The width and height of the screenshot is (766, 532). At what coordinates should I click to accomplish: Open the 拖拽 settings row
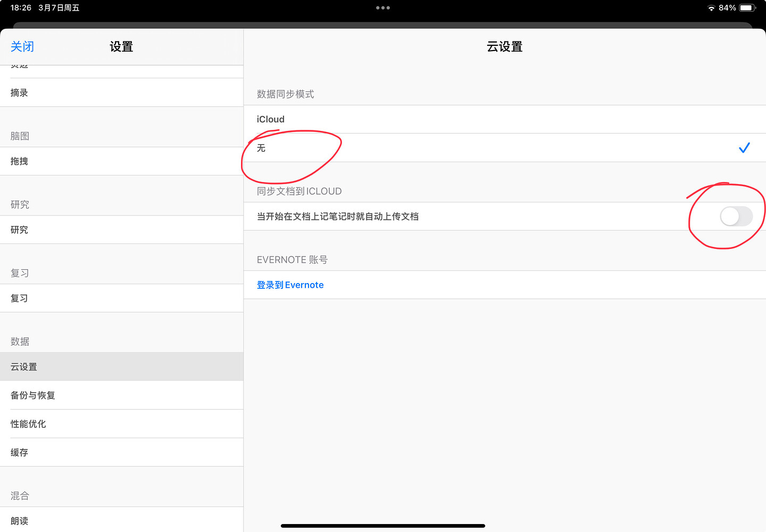122,161
